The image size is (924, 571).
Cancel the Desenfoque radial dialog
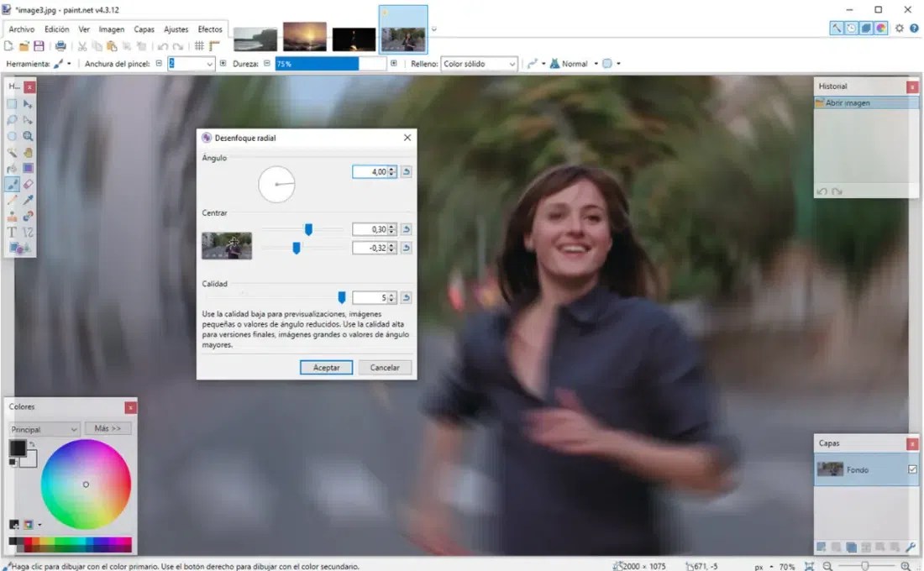tap(385, 367)
